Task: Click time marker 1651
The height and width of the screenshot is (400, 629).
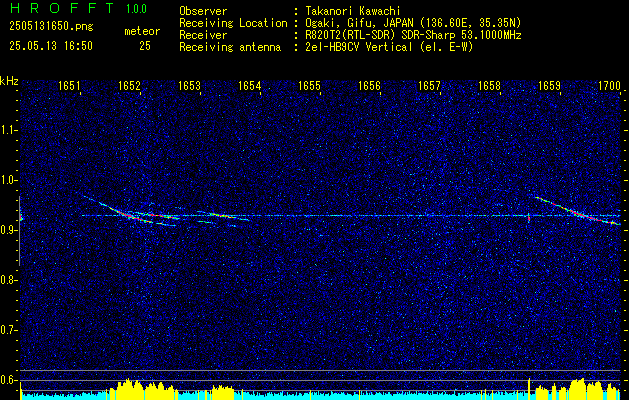Action: tap(69, 85)
